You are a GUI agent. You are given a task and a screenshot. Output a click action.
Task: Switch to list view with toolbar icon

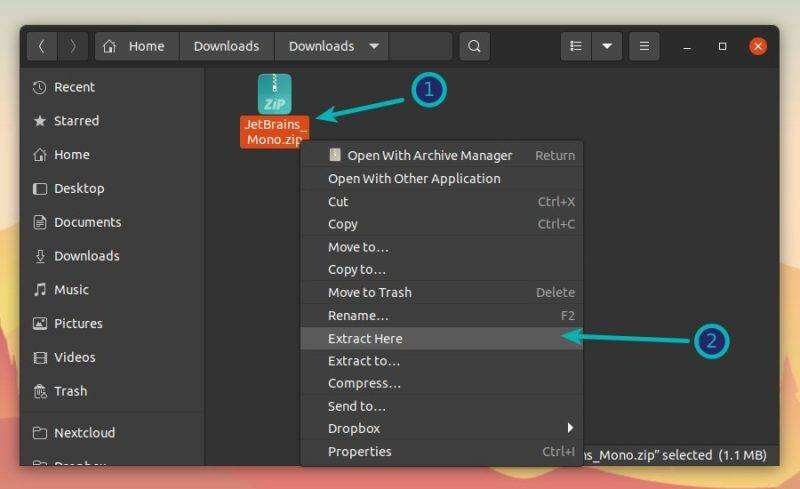[576, 46]
